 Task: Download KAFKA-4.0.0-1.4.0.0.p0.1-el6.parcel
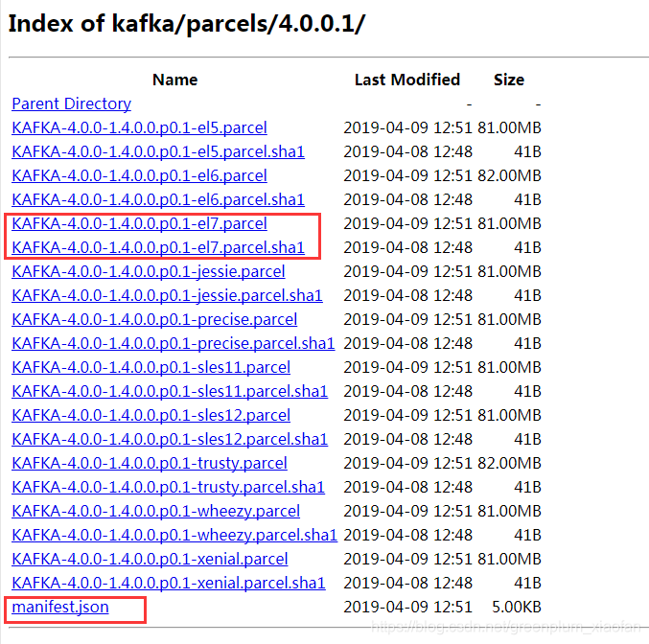(x=139, y=176)
